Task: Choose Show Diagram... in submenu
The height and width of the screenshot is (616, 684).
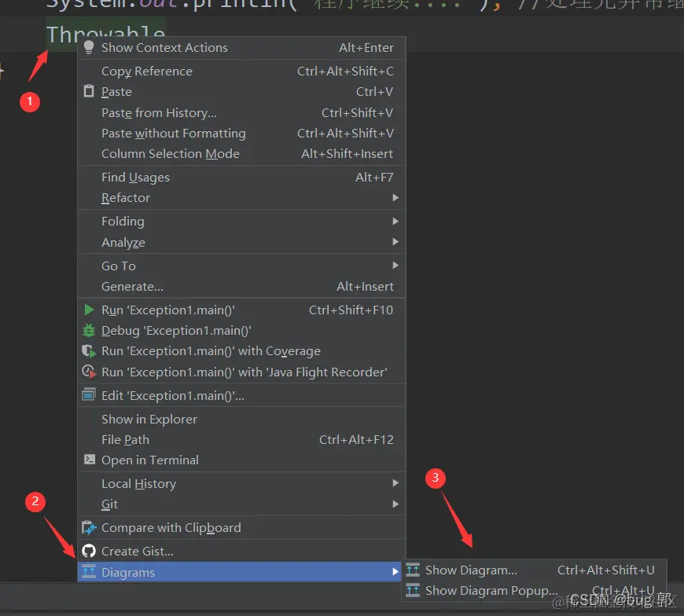Action: [534, 570]
